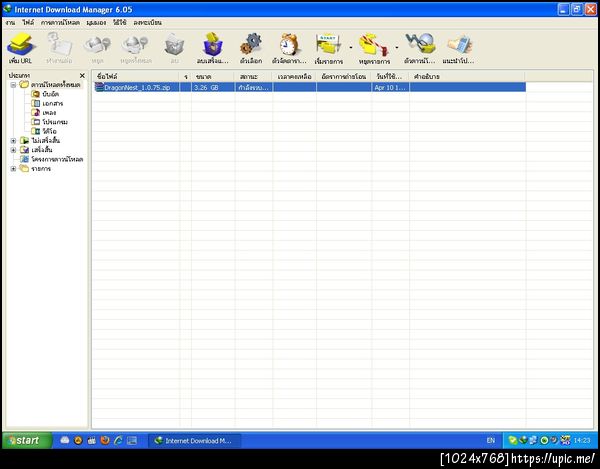Expand the Queues tree node
Viewport: 600px width, 469px height.
pyautogui.click(x=13, y=169)
